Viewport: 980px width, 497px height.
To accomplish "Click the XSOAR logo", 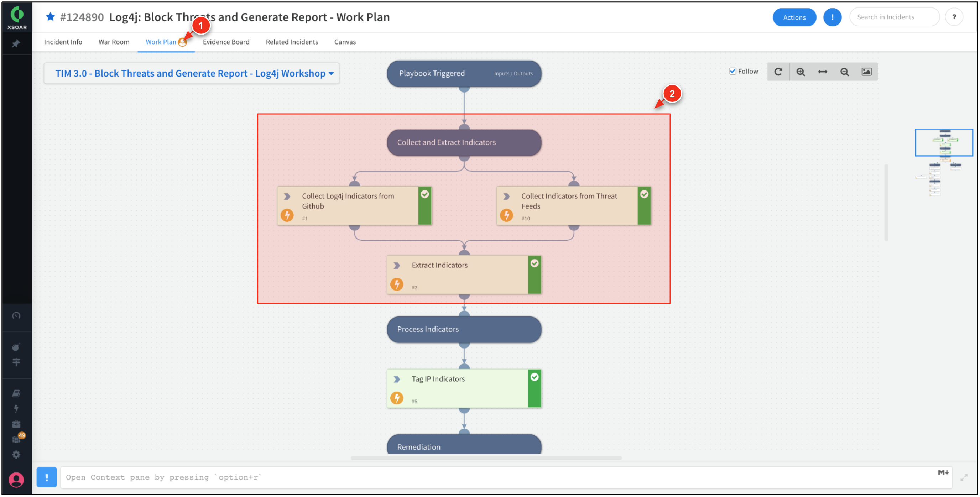I will [17, 17].
